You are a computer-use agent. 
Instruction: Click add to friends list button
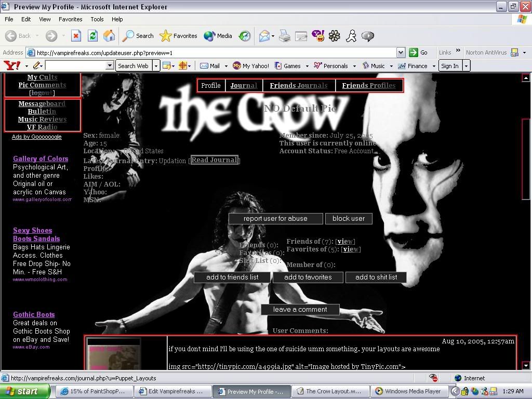[232, 277]
